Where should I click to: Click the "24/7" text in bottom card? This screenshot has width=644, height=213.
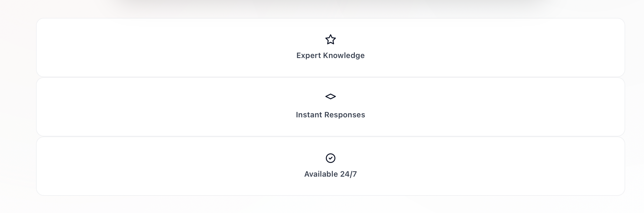pyautogui.click(x=348, y=174)
